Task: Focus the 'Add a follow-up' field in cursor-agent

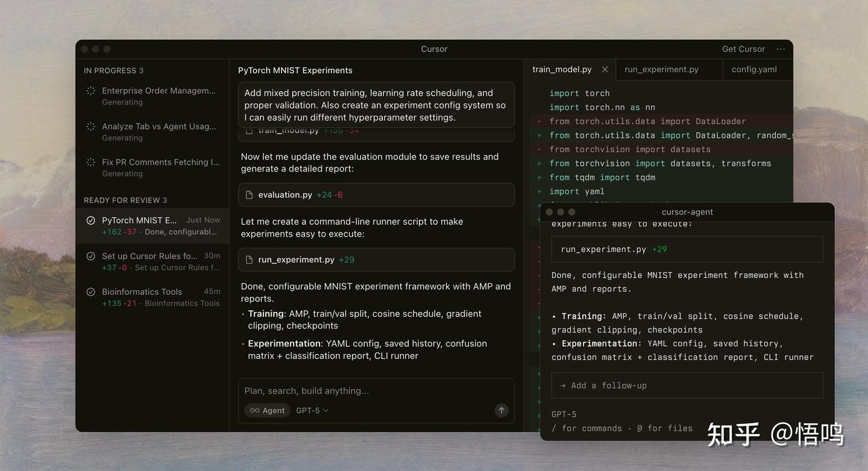Action: pos(687,385)
